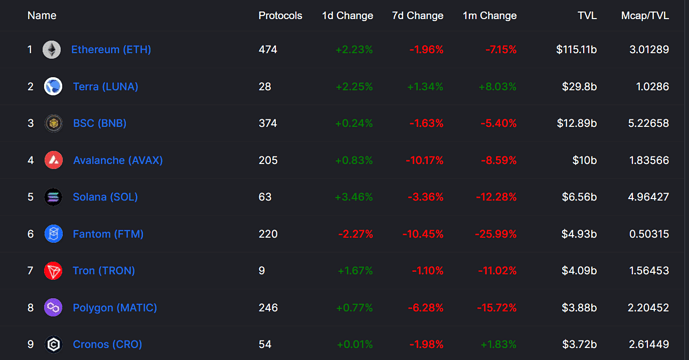Open the Ethereum (ETH) chain link
Screen dimensions: 689x360
(111, 50)
